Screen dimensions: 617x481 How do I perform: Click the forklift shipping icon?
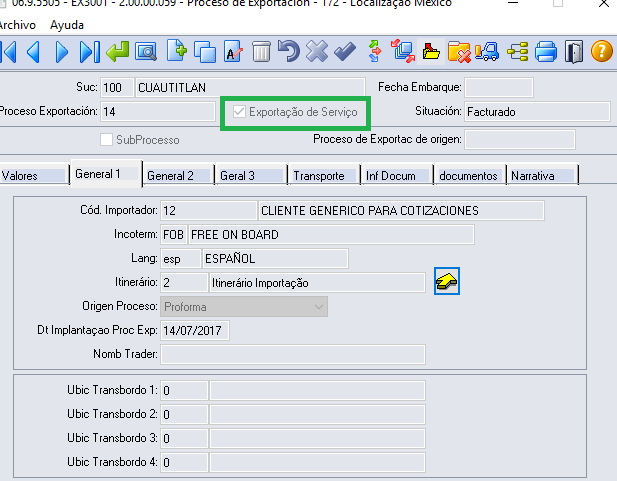coord(487,52)
